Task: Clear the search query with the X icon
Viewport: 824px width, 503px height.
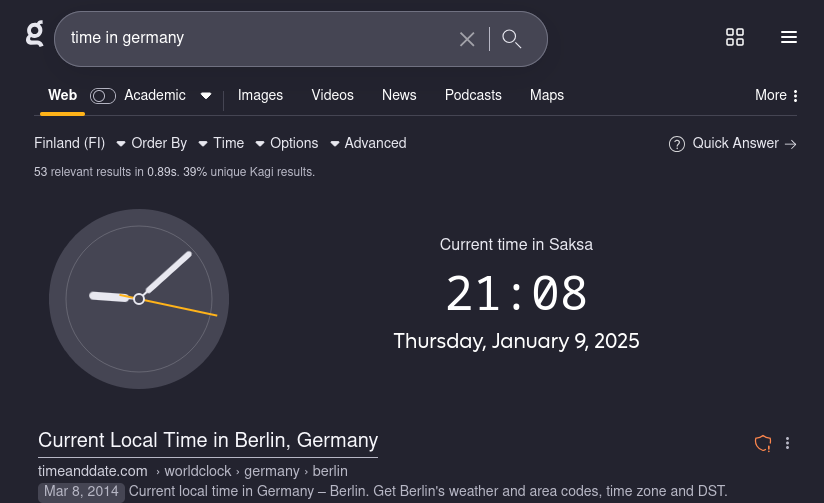Action: coord(467,39)
